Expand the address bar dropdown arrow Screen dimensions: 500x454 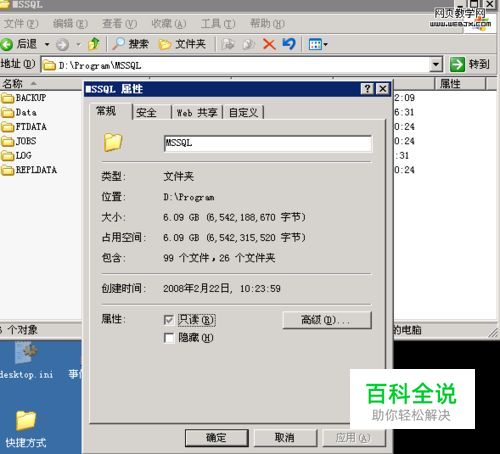pos(436,64)
